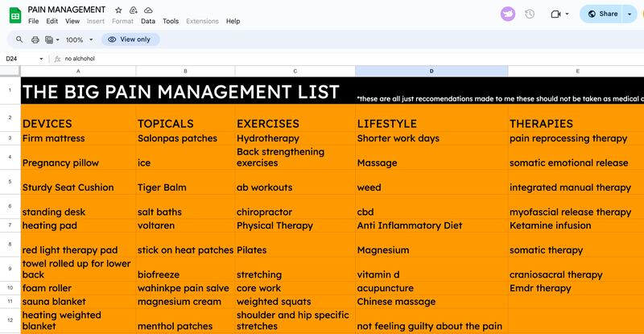
Task: Open the Data menu
Action: click(x=148, y=21)
